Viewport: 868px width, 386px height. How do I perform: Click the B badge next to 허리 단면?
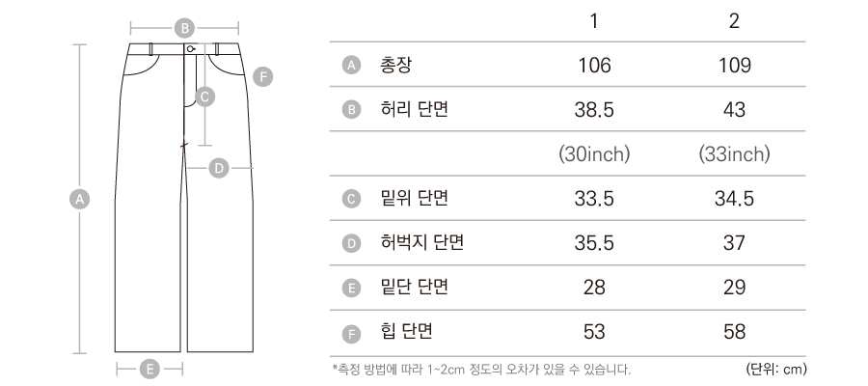tap(351, 110)
